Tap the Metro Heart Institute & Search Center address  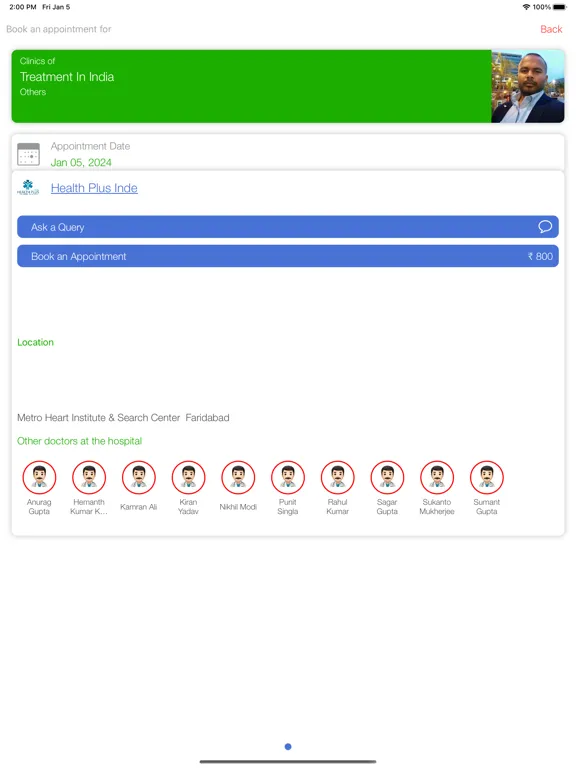click(x=123, y=418)
